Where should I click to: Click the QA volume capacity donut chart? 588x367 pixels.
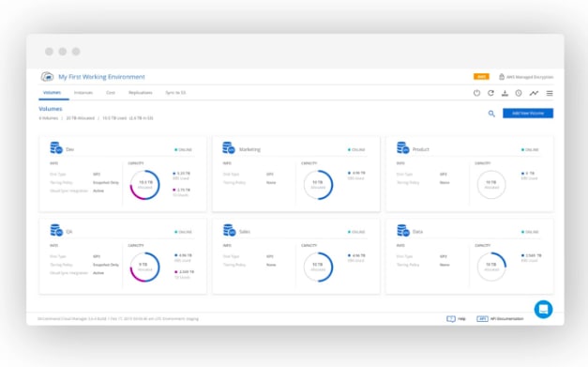click(x=144, y=267)
